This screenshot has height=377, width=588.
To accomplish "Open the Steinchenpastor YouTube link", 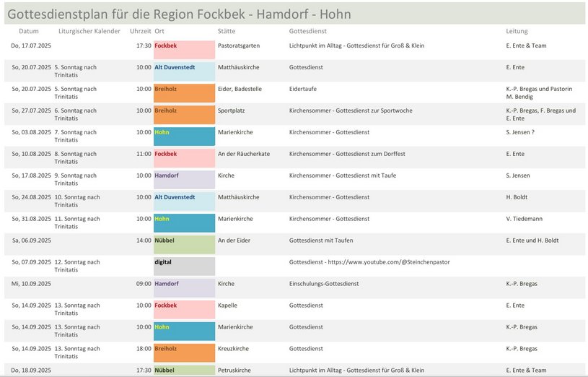I will [389, 262].
